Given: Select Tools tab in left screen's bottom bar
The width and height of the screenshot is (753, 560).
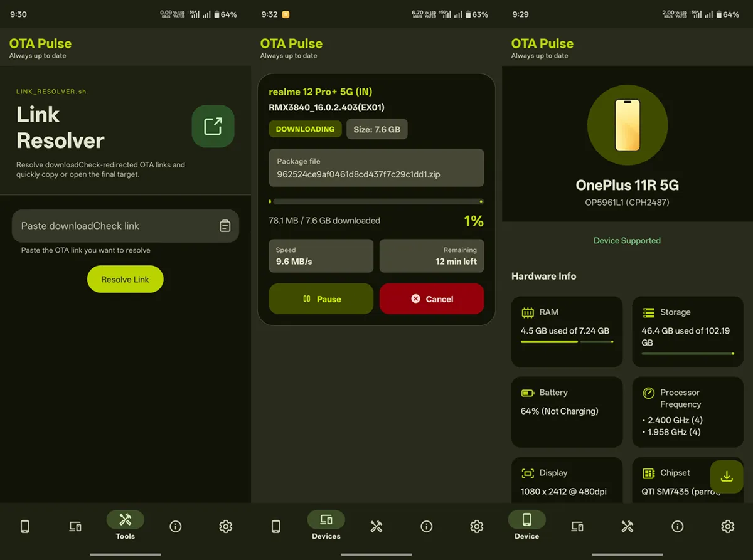Looking at the screenshot, I should [125, 526].
